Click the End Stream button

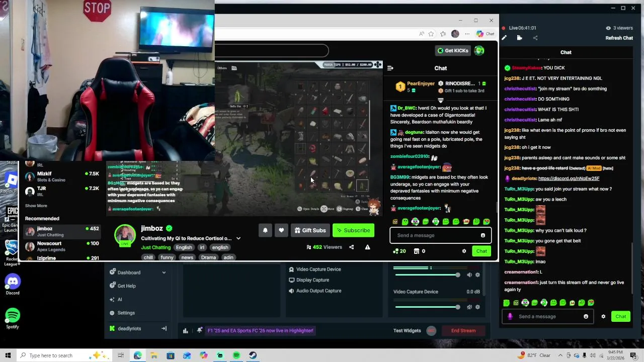463,330
